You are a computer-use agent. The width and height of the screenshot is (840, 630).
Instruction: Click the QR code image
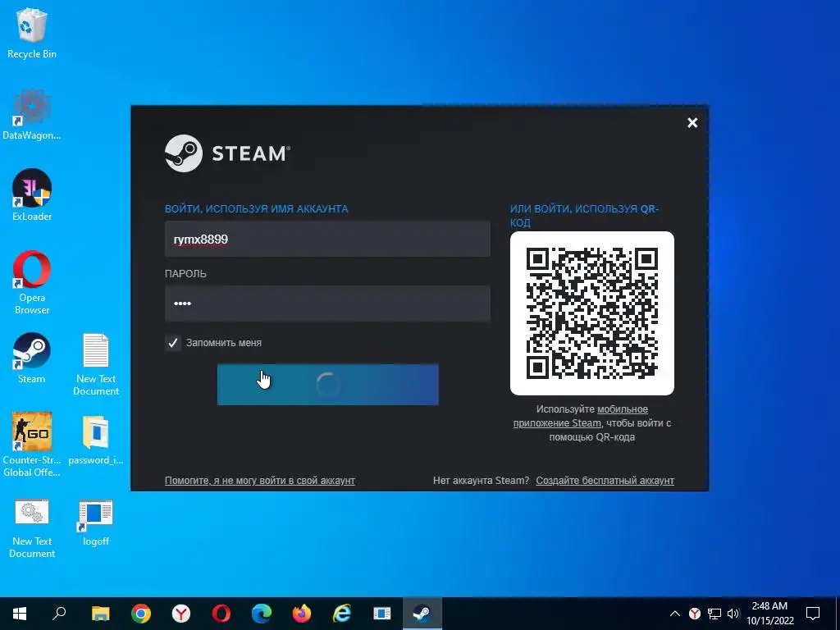[592, 313]
